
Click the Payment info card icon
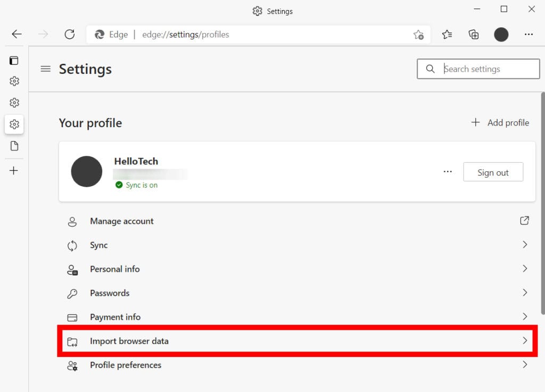(72, 318)
